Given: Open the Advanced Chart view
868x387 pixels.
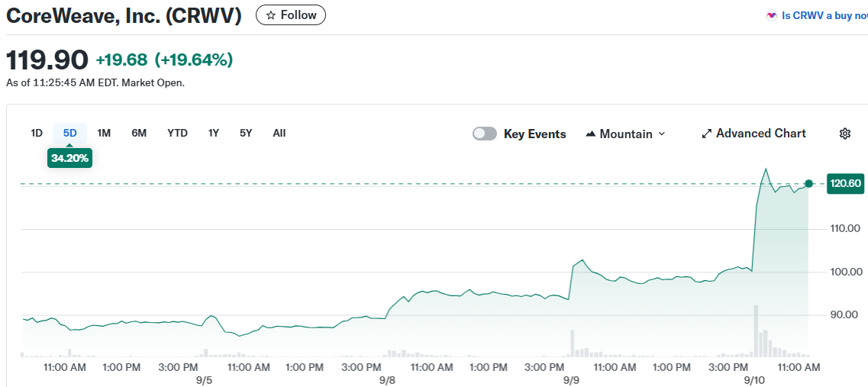Looking at the screenshot, I should coord(753,134).
